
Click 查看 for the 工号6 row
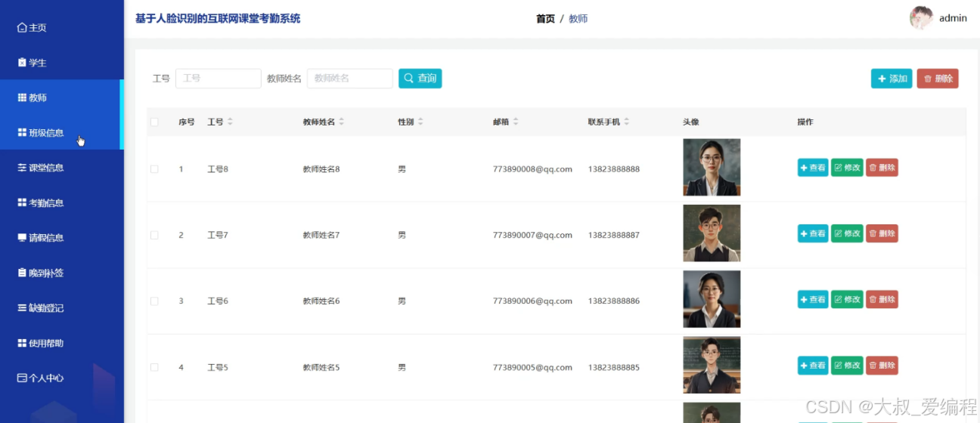click(813, 299)
